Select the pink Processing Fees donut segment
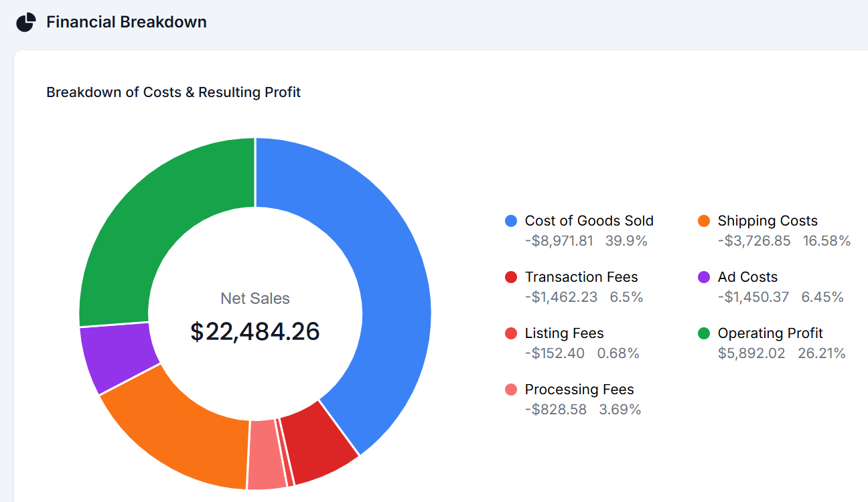The height and width of the screenshot is (502, 868). click(265, 455)
